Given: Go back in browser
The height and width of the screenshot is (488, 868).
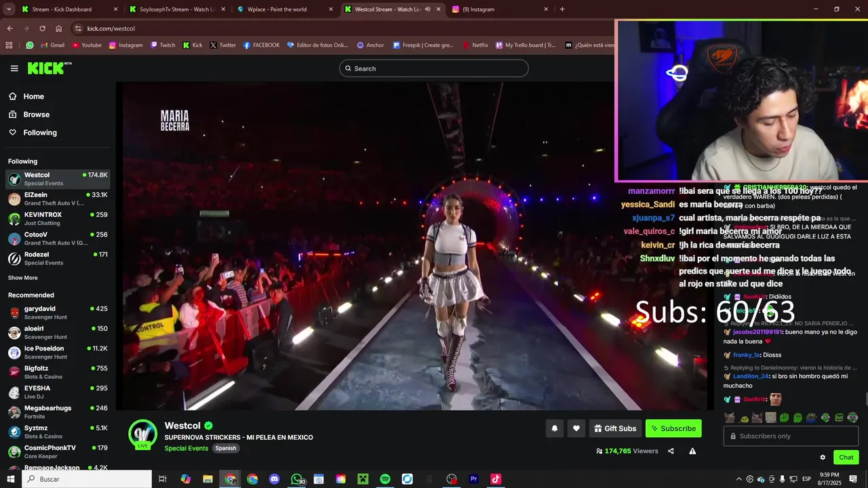Looking at the screenshot, I should coord(9,28).
